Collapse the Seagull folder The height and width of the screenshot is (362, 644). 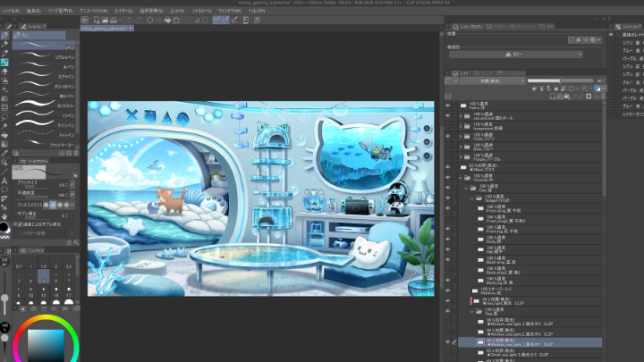pyautogui.click(x=472, y=198)
